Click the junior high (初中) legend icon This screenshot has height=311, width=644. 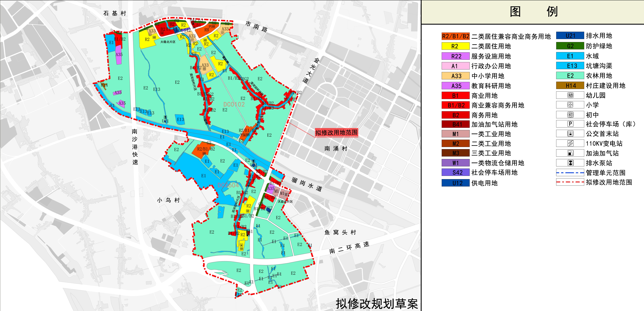[x=570, y=115]
